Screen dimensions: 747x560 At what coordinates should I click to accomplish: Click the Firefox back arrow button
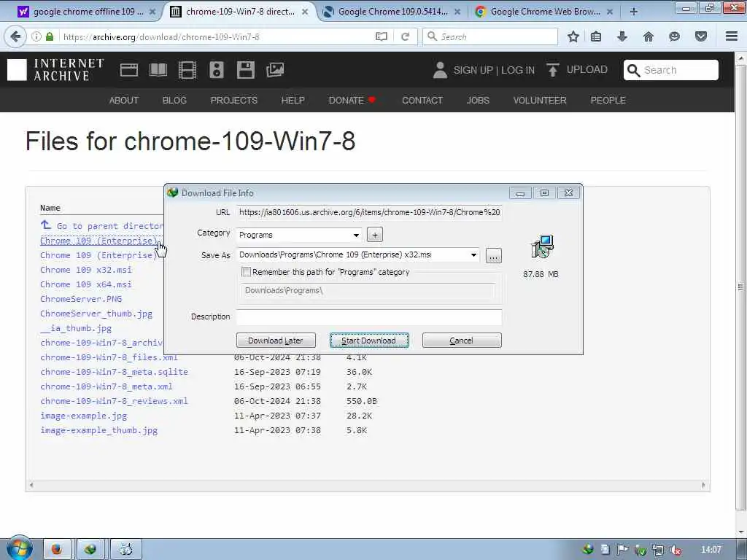tap(15, 36)
